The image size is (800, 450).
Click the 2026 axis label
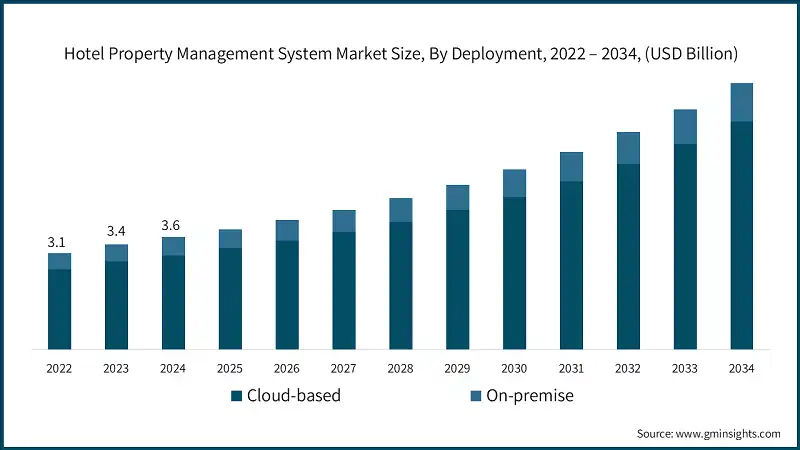[x=287, y=368]
